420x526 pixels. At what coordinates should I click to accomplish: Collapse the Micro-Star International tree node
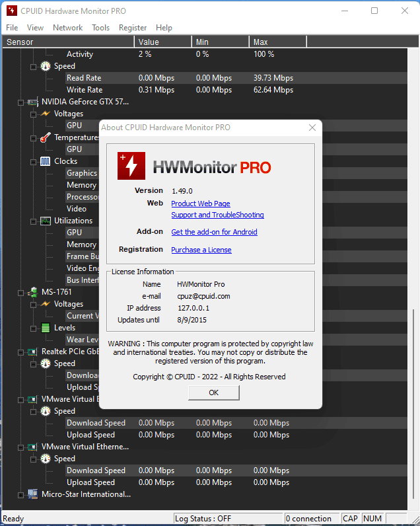[x=22, y=494]
